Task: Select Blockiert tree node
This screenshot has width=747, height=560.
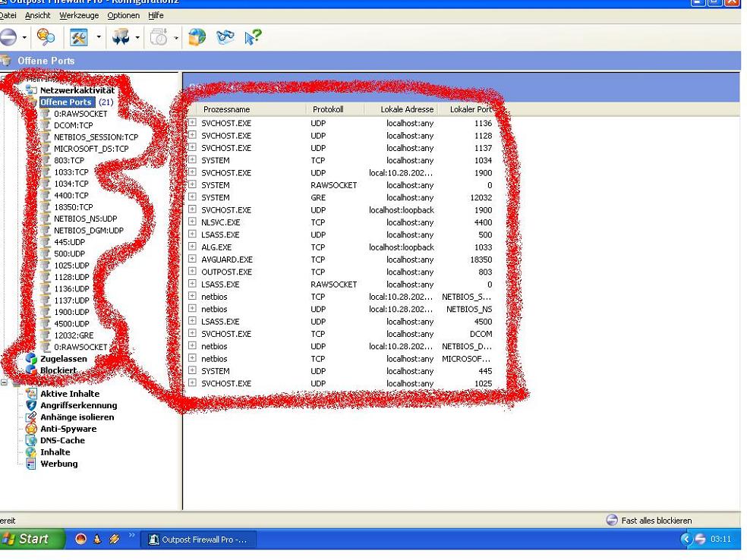Action: (58, 370)
